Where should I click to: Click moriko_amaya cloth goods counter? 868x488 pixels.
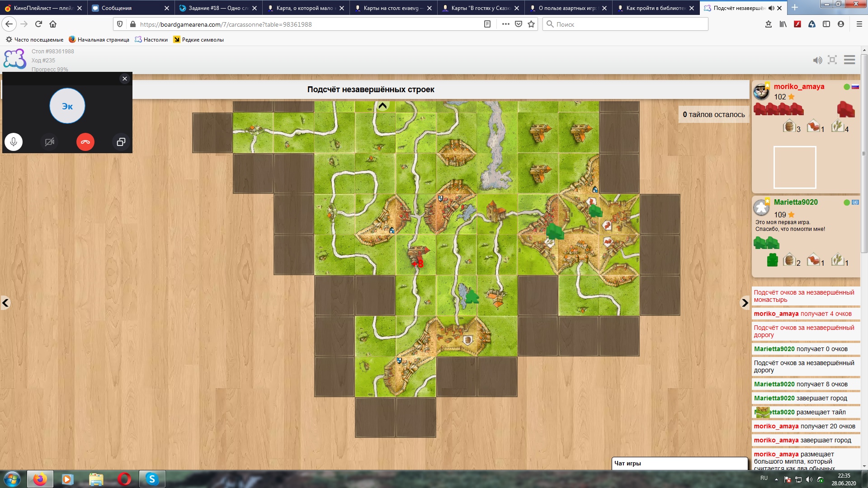point(816,127)
